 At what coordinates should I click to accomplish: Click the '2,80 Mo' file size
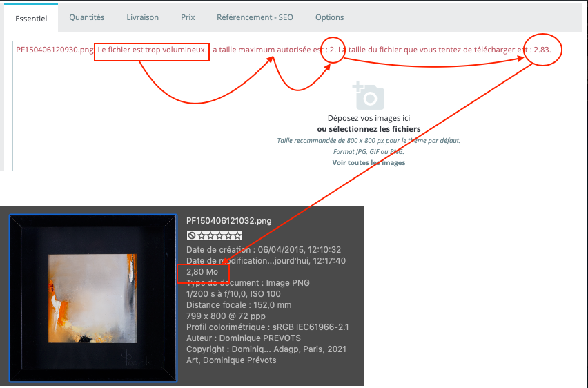coord(202,272)
